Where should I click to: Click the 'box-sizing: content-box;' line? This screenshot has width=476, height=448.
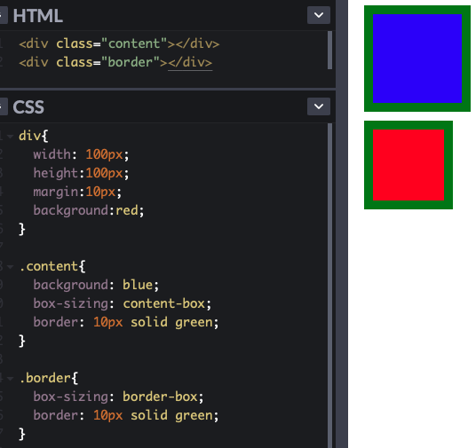click(x=123, y=303)
